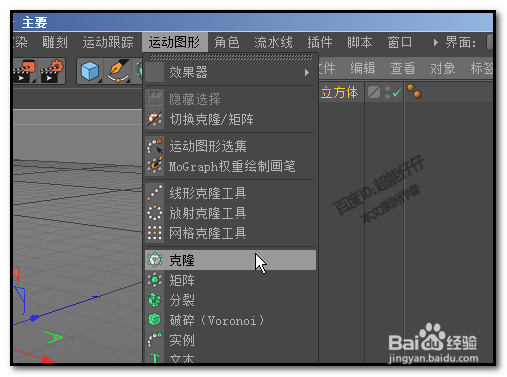507x377 pixels.
Task: Open object manager 编辑 menu
Action: coord(363,68)
